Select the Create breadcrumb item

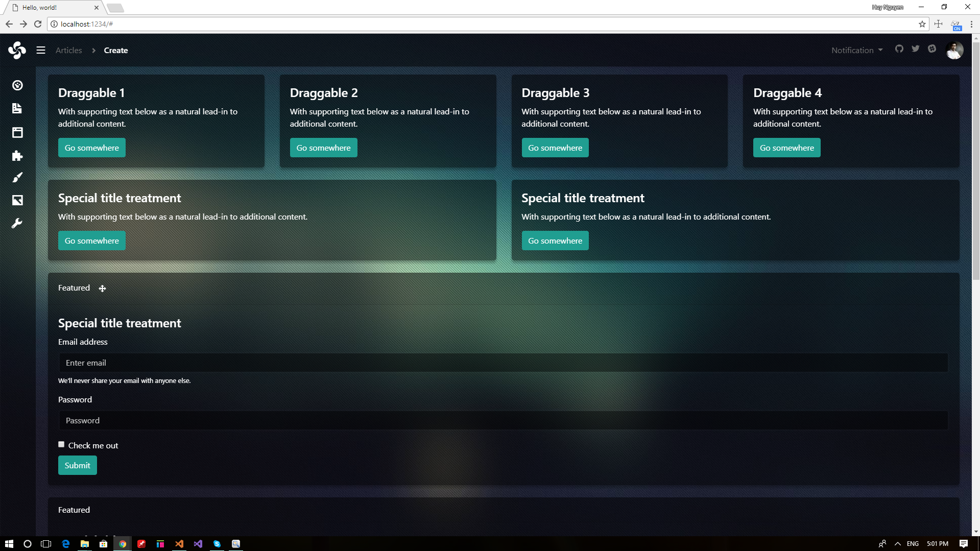(x=115, y=50)
